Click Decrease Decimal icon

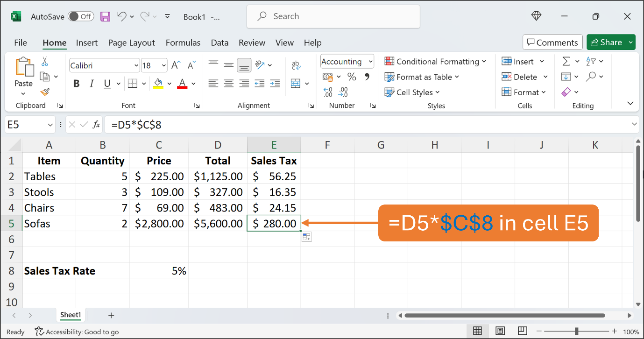pos(344,92)
